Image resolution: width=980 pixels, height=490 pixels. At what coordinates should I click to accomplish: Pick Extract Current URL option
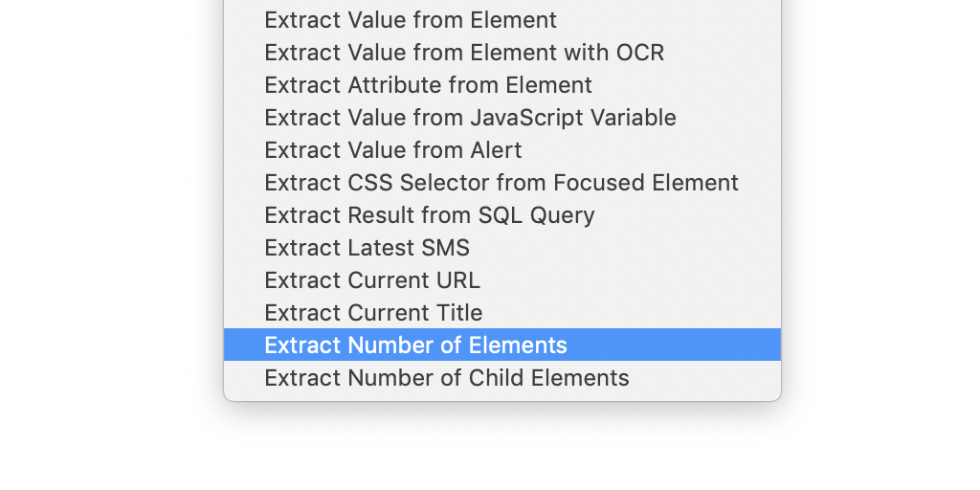pos(502,280)
